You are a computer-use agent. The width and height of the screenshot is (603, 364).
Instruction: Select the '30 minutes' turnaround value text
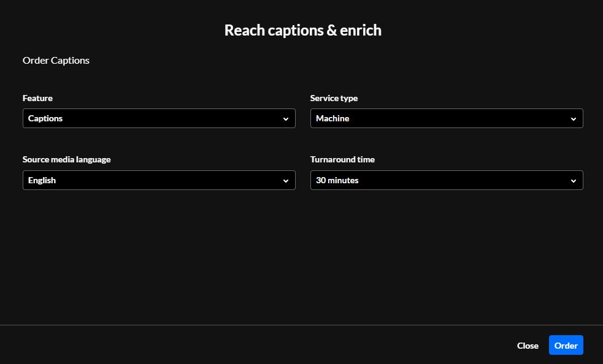click(337, 180)
